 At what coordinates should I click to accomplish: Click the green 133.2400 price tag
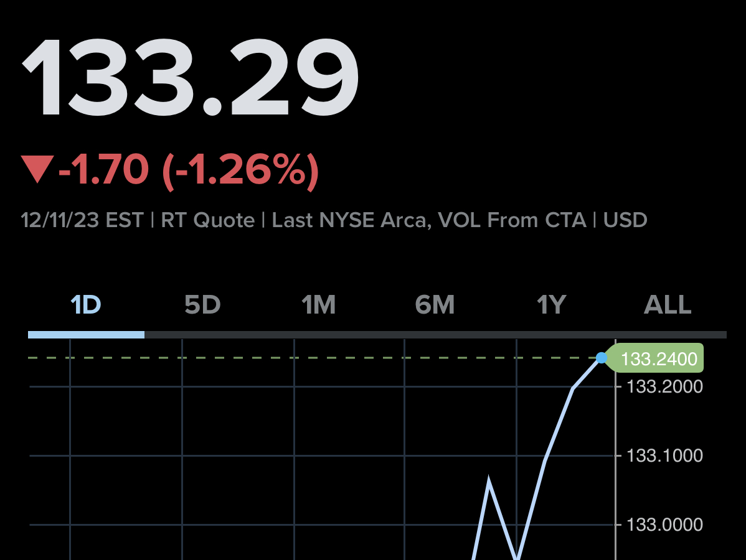click(658, 358)
